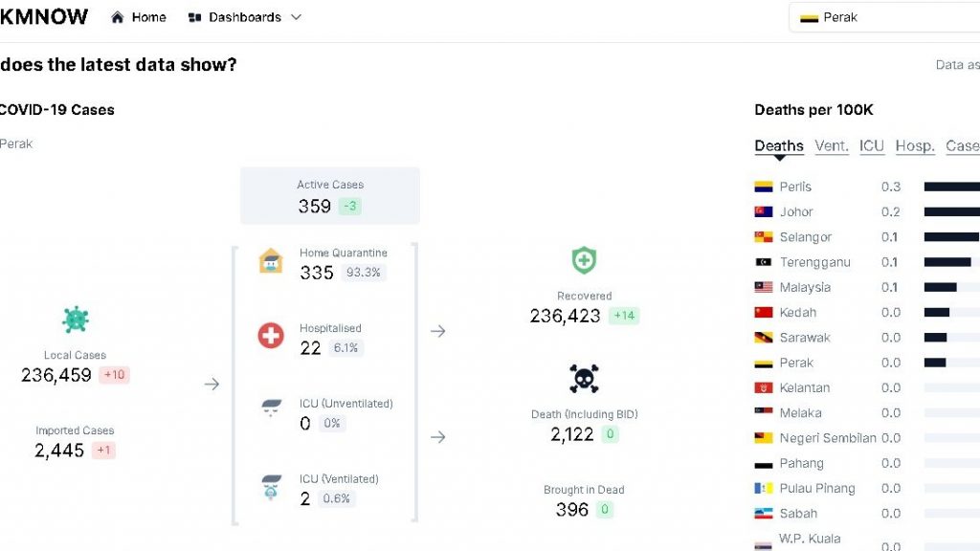Click the skull Death icon
The height and width of the screenshot is (551, 980).
pyautogui.click(x=584, y=379)
